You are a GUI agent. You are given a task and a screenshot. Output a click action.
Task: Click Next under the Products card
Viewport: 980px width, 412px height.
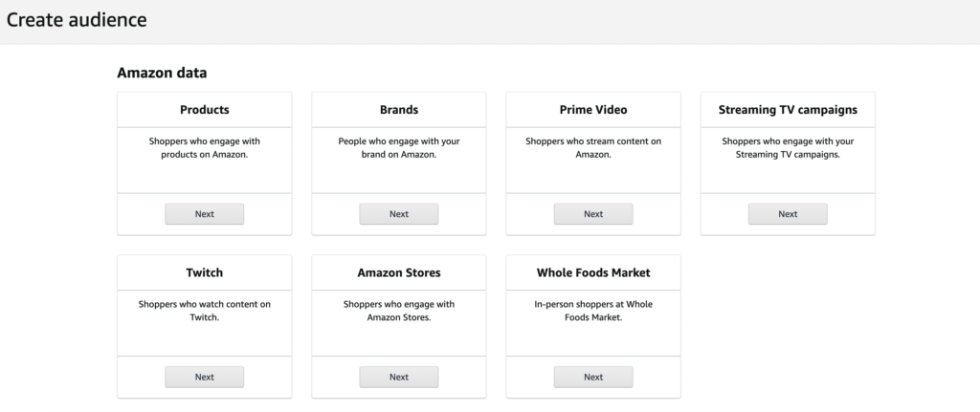tap(204, 214)
